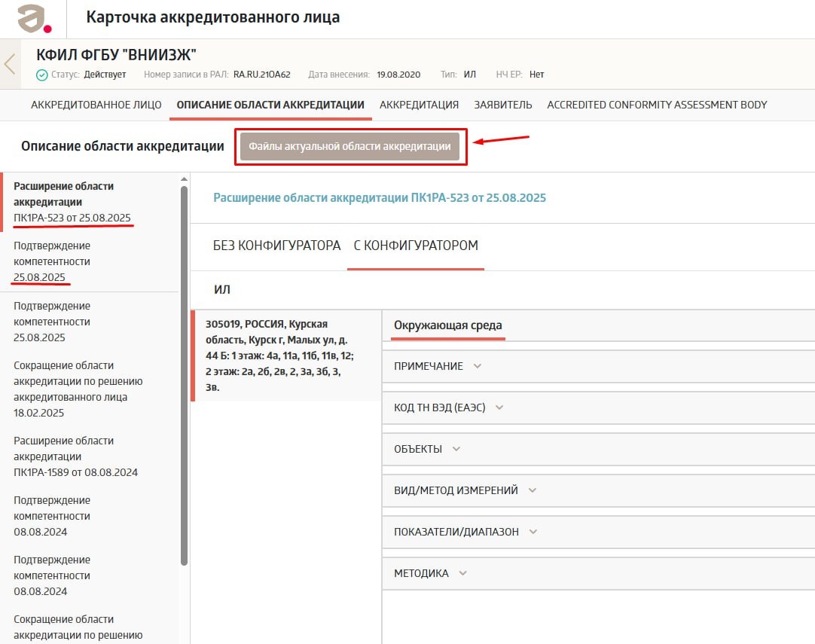This screenshot has height=644, width=815.
Task: Select the ОПИСАНИЕ ОБЛАСТИ АККРЕДИТАЦИИ tab
Action: pyautogui.click(x=270, y=105)
